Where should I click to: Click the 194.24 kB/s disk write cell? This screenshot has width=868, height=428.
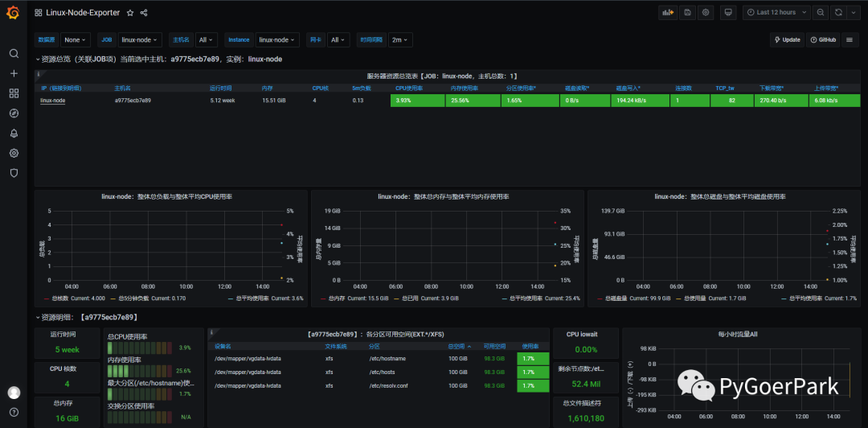(x=640, y=101)
